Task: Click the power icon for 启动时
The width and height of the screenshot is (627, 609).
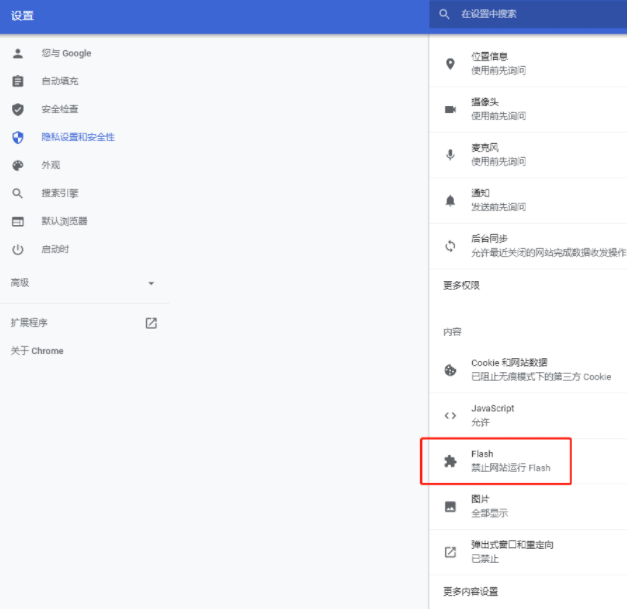Action: (18, 250)
